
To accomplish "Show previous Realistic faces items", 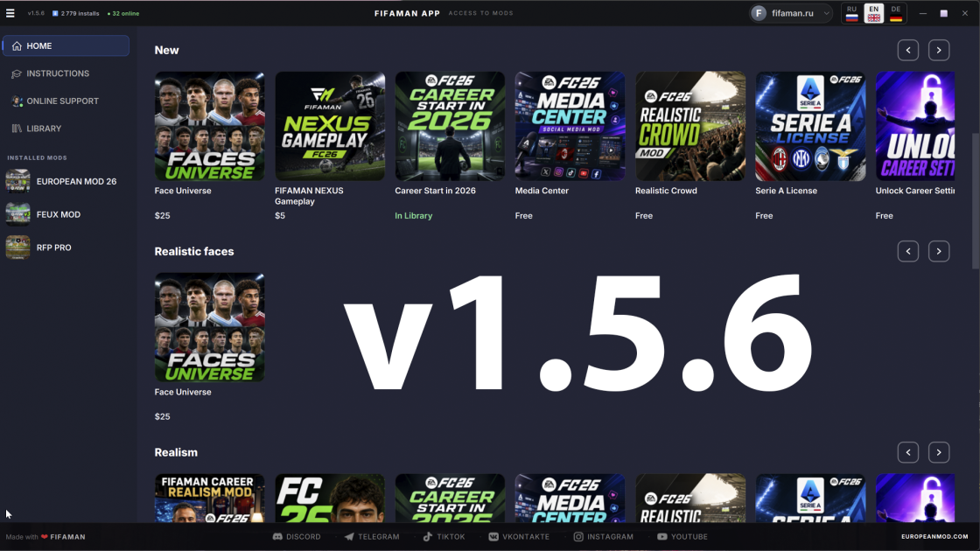I will [x=908, y=251].
